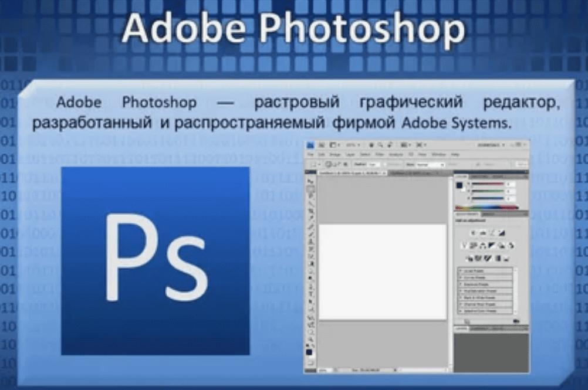
Task: Select the Horizontal Type tool
Action: pyautogui.click(x=311, y=293)
